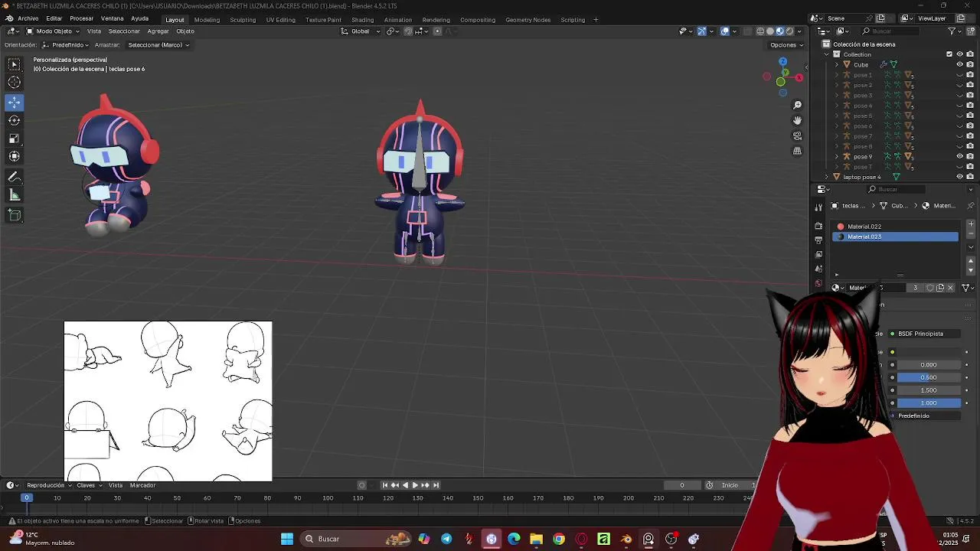Switch to the Animation workspace tab

397,20
